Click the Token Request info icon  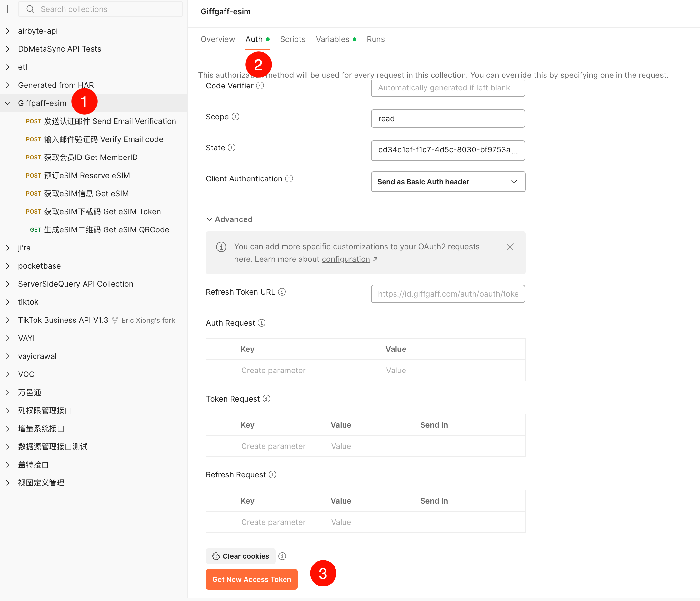point(266,399)
